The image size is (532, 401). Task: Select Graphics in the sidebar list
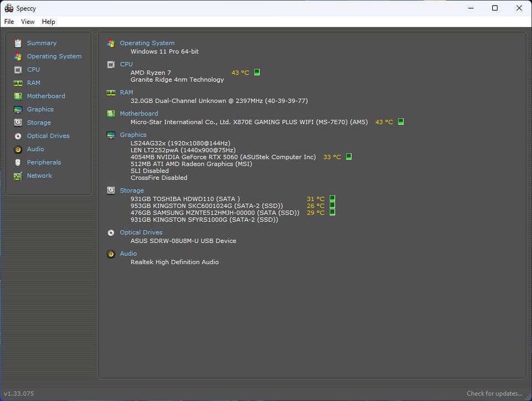coord(40,110)
